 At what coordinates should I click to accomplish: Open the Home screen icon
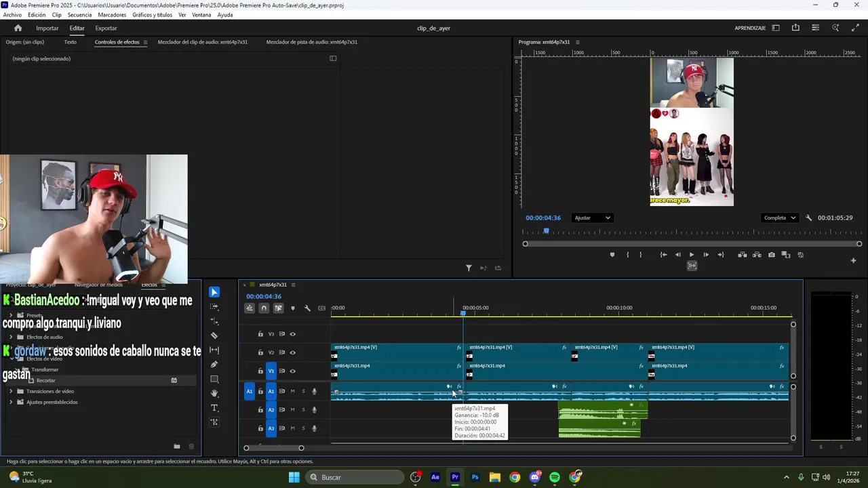18,28
